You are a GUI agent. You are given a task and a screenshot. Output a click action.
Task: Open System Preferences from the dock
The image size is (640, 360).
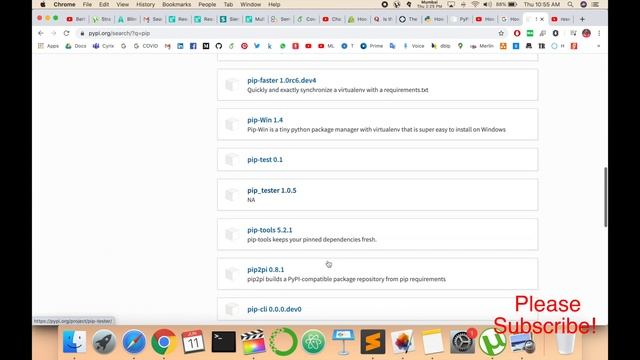[x=462, y=342]
